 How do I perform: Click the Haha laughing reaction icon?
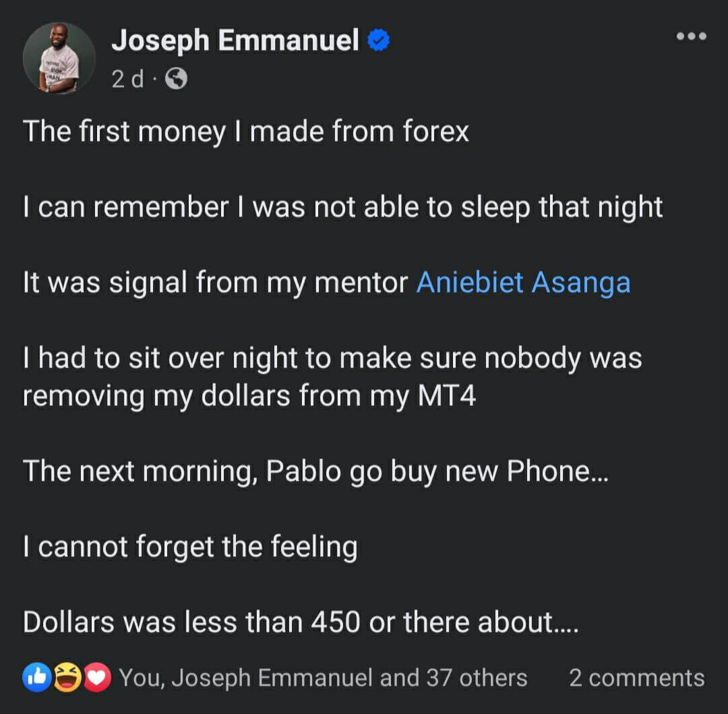tap(66, 678)
